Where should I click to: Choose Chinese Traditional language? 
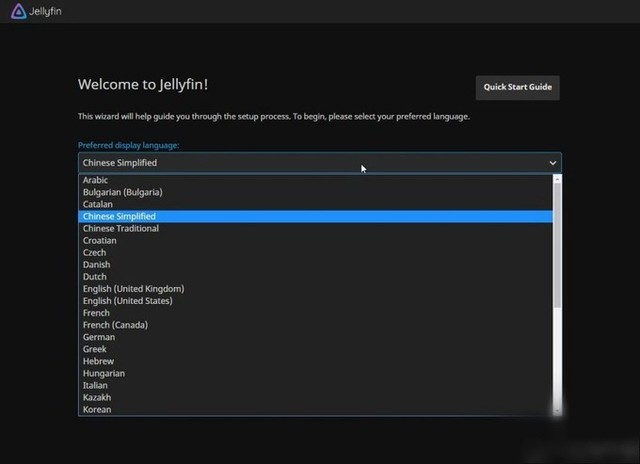pos(315,229)
